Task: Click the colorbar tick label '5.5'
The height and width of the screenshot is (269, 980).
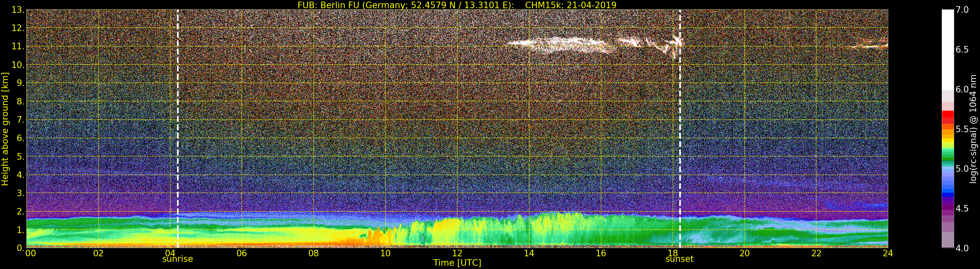Action: 962,129
